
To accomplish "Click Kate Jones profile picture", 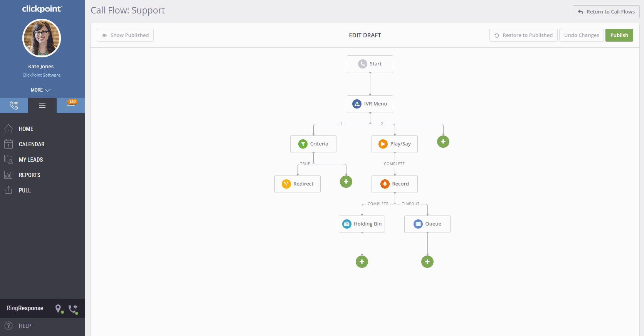I will point(42,38).
